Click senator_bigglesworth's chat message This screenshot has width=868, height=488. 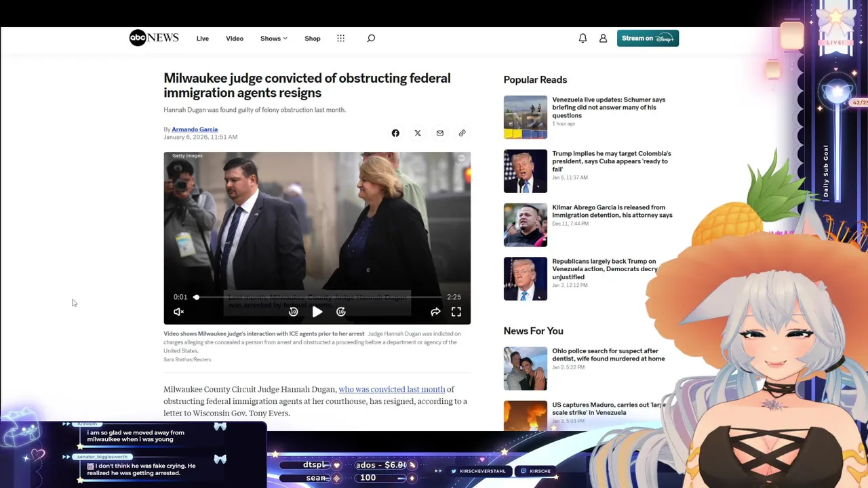pos(140,469)
